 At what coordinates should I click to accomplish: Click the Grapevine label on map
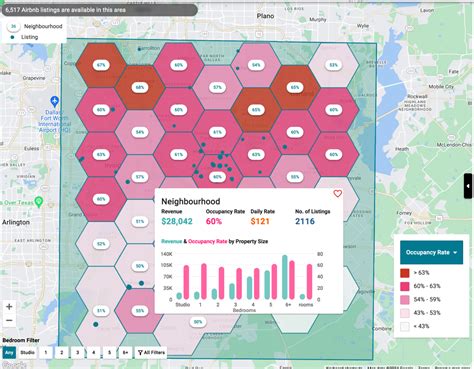coord(34,78)
